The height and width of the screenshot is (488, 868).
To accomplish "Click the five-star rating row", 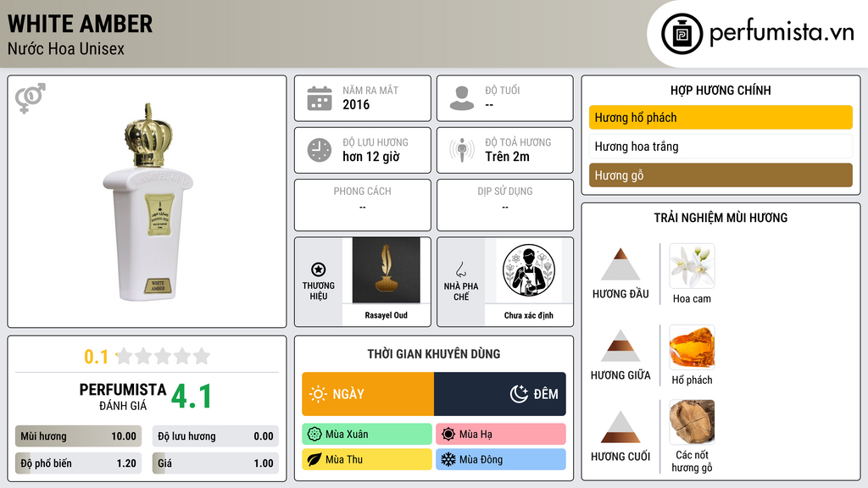I will 164,356.
